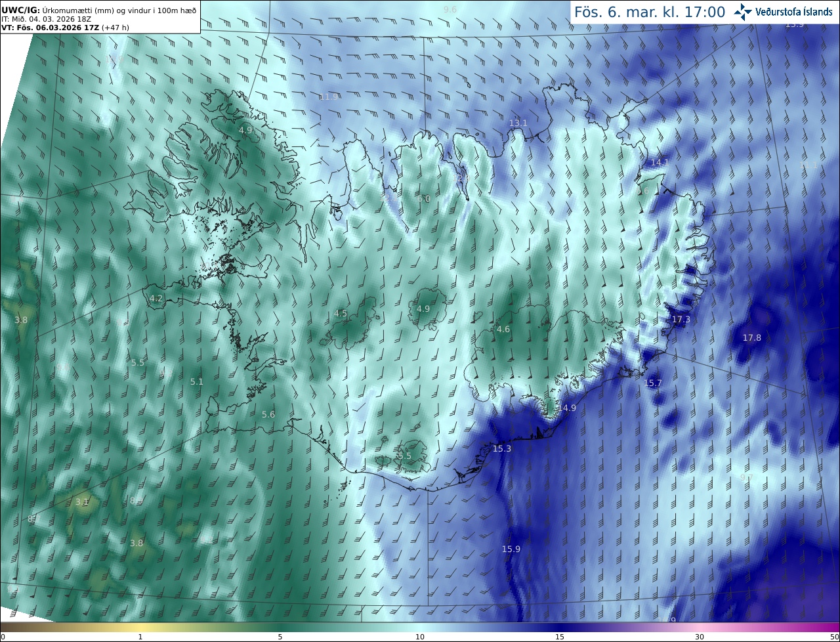Click the 14.9 value on the south coast
Image resolution: width=840 pixels, height=642 pixels.
point(567,408)
